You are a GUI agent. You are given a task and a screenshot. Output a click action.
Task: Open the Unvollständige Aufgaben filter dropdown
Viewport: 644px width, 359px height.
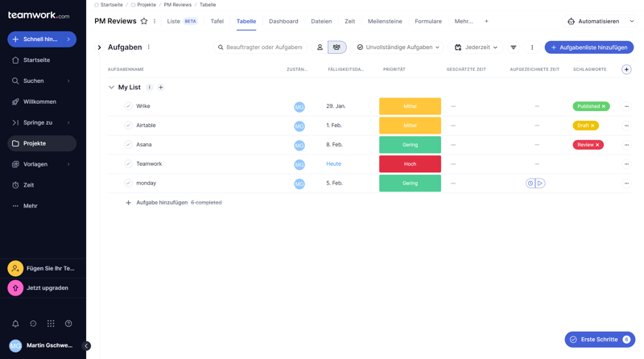tap(398, 47)
